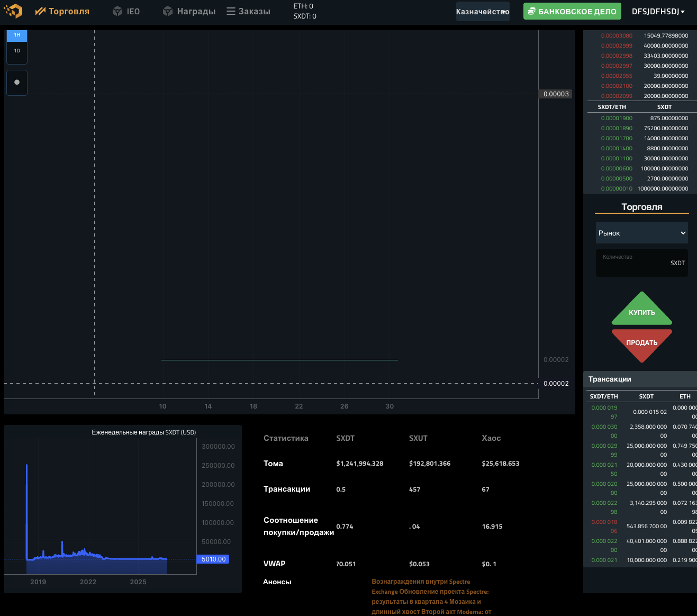This screenshot has height=616, width=697.
Task: Click the 0.00003 price label on chart axis
Action: 556,94
